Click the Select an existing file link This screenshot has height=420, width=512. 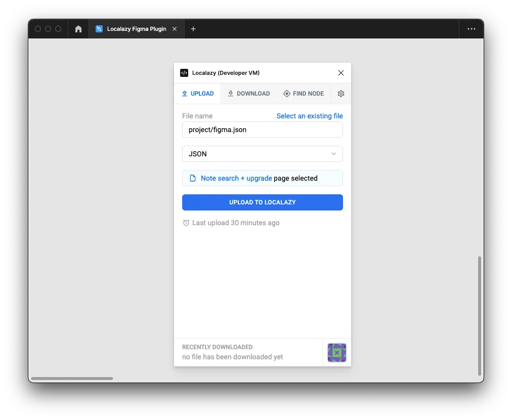pyautogui.click(x=310, y=116)
